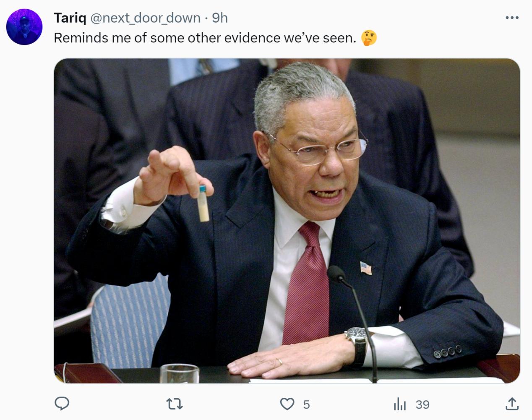Open view analytics bar chart icon
This screenshot has height=420, width=532.
399,404
